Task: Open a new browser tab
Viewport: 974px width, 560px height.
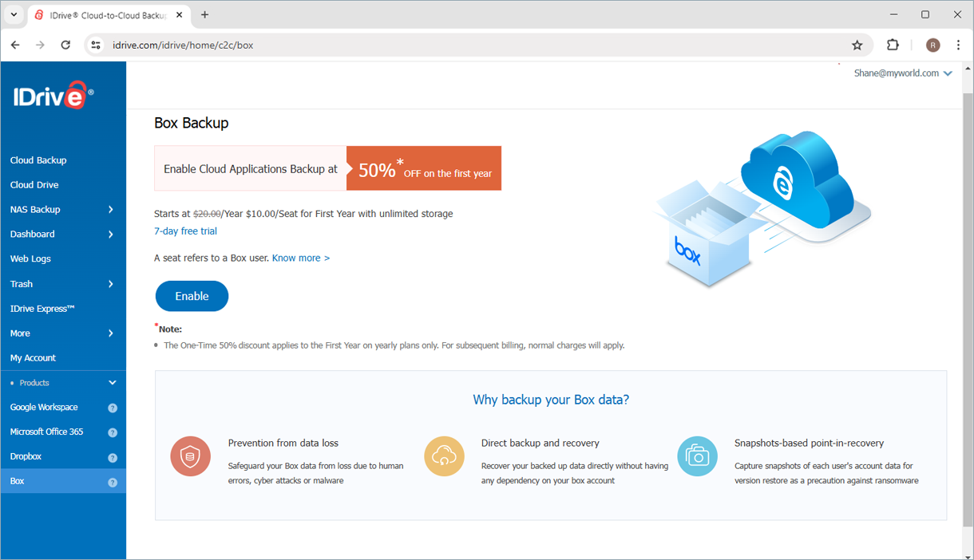Action: (x=205, y=14)
